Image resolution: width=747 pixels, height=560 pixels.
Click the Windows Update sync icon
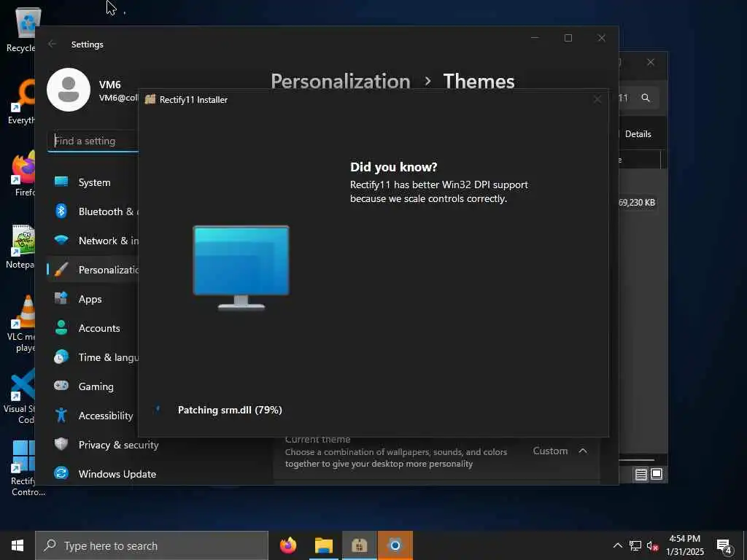pyautogui.click(x=61, y=473)
